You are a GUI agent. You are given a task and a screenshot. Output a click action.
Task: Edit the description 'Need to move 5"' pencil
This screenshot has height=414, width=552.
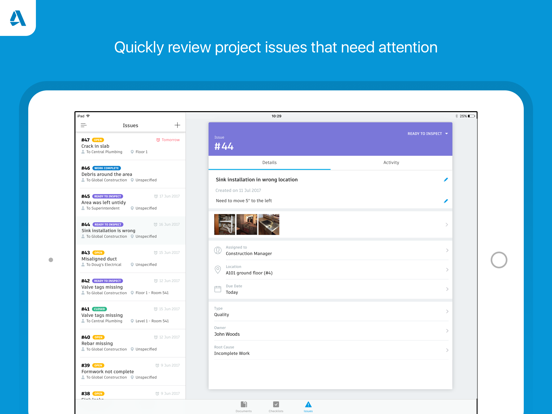point(446,201)
